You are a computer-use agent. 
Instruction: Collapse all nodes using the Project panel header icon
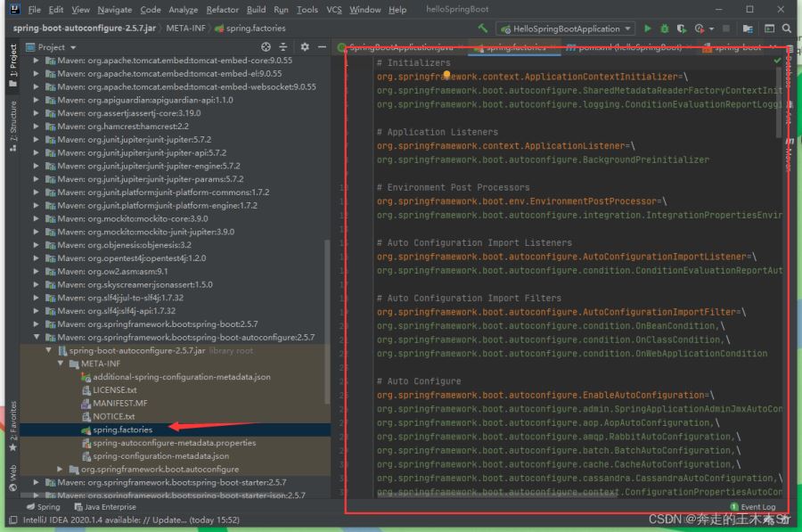click(282, 47)
